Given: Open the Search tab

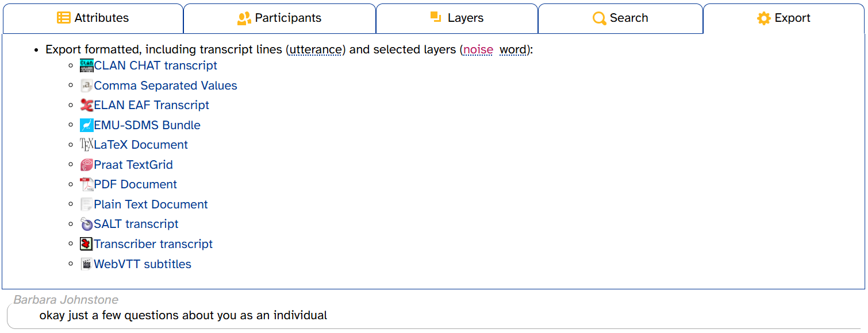Looking at the screenshot, I should [x=620, y=18].
